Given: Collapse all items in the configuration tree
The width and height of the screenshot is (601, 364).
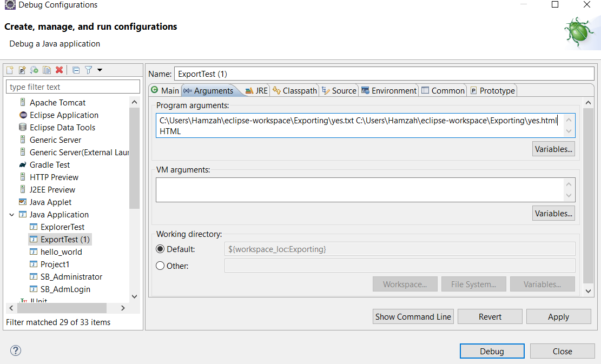Looking at the screenshot, I should point(76,70).
